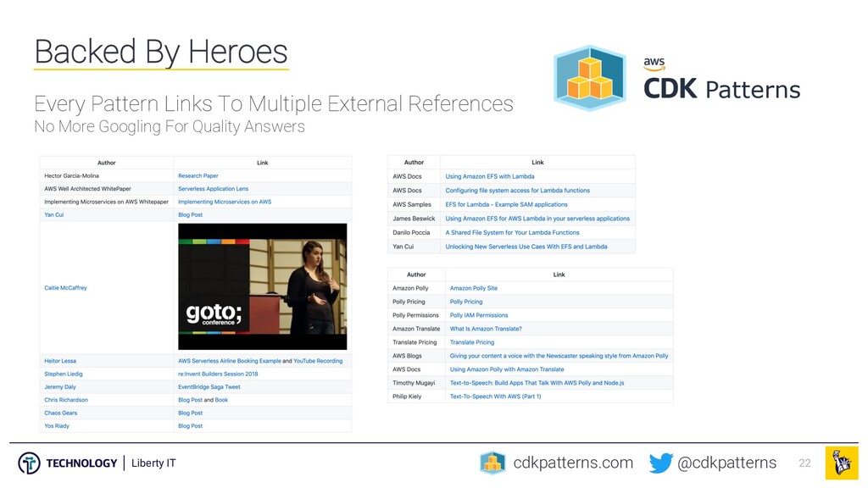Open the Polly IAM Permissions link
The height and width of the screenshot is (488, 868).
point(479,315)
